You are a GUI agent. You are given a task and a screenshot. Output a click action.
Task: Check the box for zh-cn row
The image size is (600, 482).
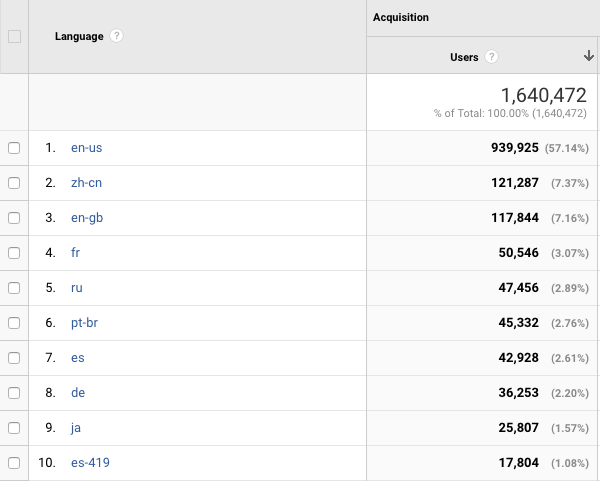pyautogui.click(x=14, y=183)
